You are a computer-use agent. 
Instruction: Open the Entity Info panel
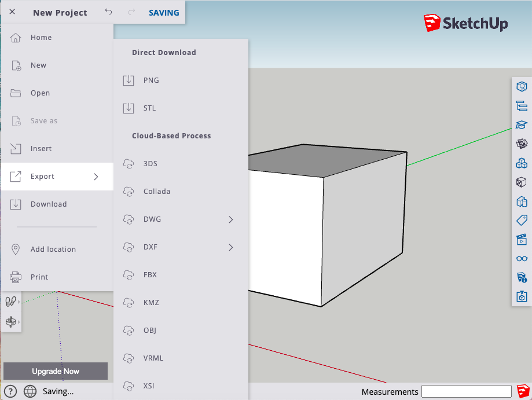[x=521, y=86]
